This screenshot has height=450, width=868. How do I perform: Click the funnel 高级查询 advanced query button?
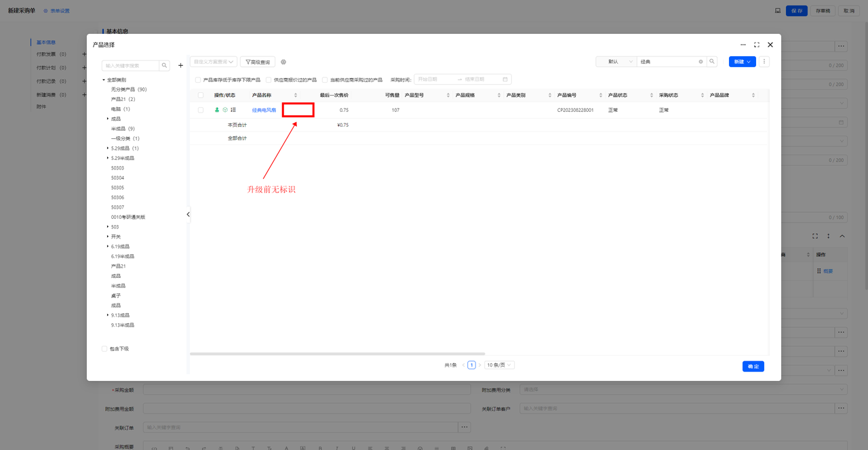[x=258, y=62]
